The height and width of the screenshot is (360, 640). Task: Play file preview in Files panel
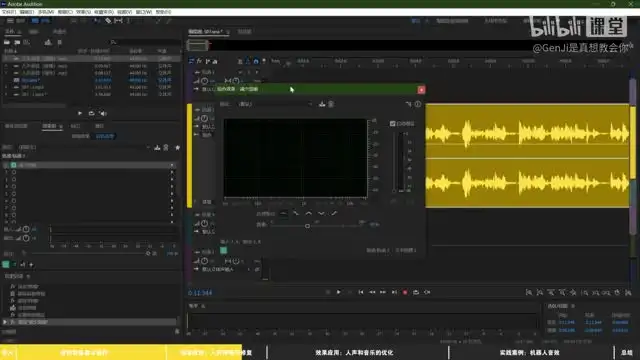coord(80,113)
